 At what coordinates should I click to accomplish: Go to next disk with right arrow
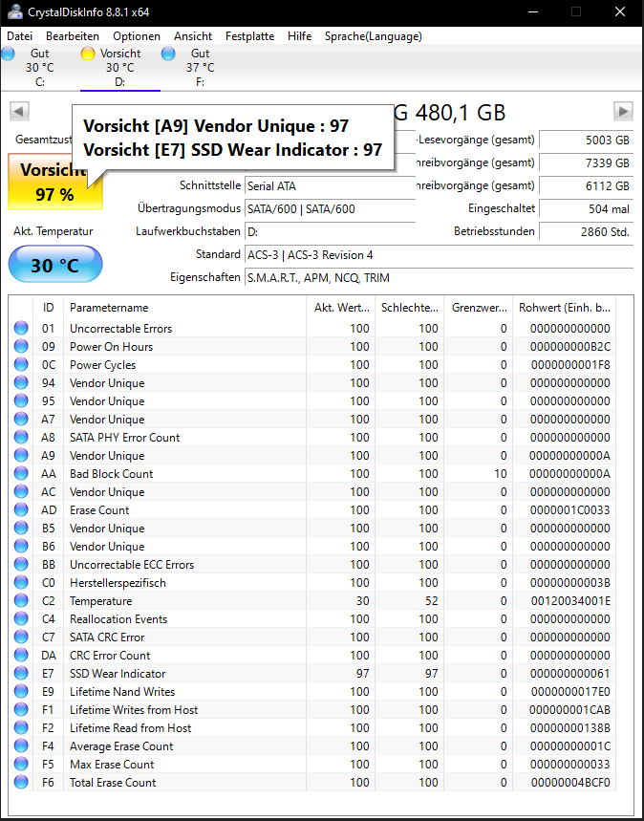click(623, 111)
